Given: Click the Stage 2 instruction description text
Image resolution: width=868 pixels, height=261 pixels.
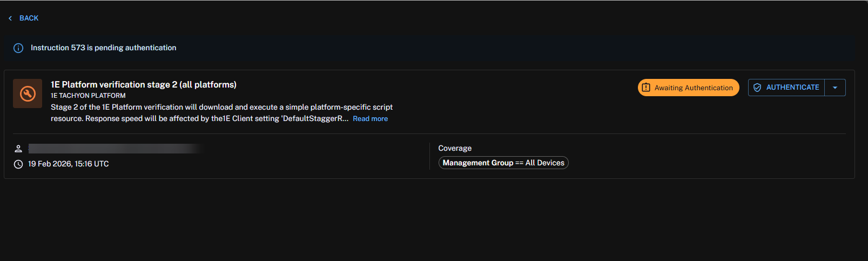Looking at the screenshot, I should 221,108.
